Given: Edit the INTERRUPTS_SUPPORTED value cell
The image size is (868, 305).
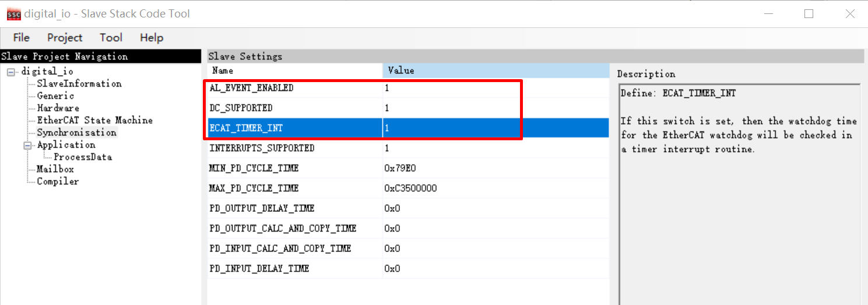Looking at the screenshot, I should point(496,148).
